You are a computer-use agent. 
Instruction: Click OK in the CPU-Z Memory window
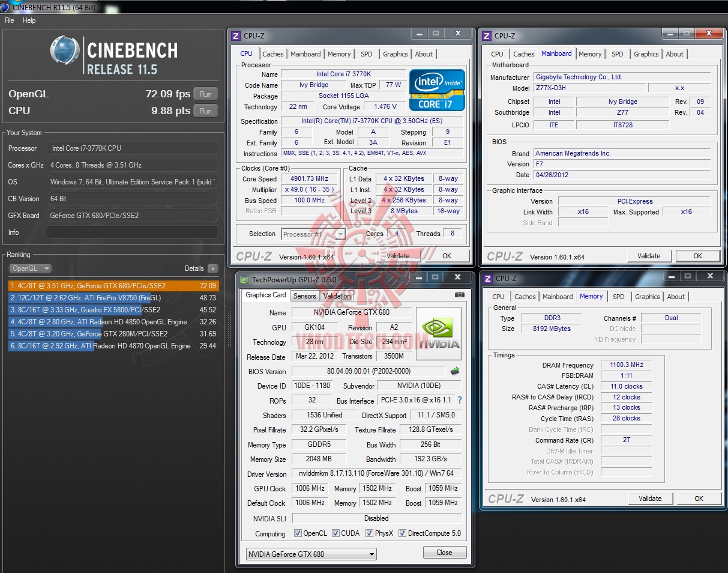pos(699,499)
